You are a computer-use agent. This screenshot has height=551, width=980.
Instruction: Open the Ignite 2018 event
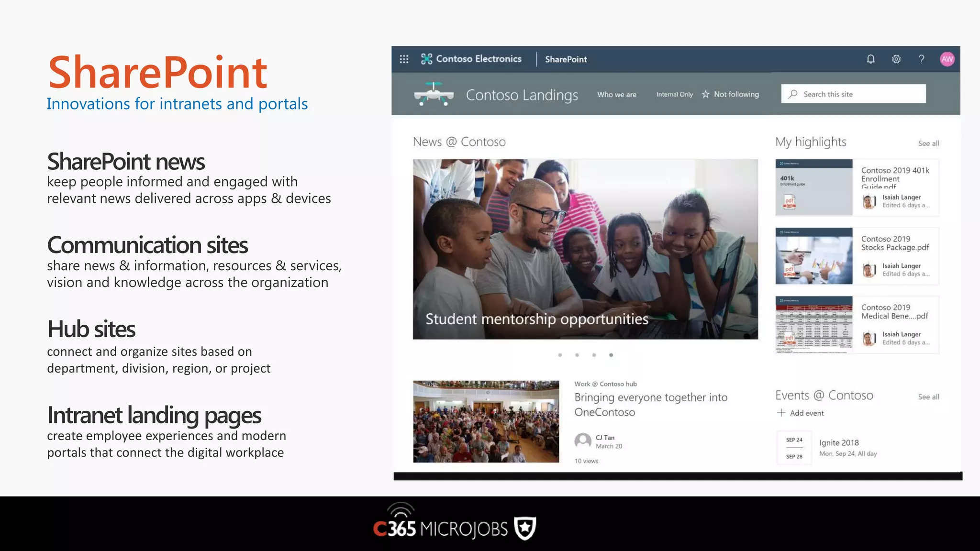(838, 442)
